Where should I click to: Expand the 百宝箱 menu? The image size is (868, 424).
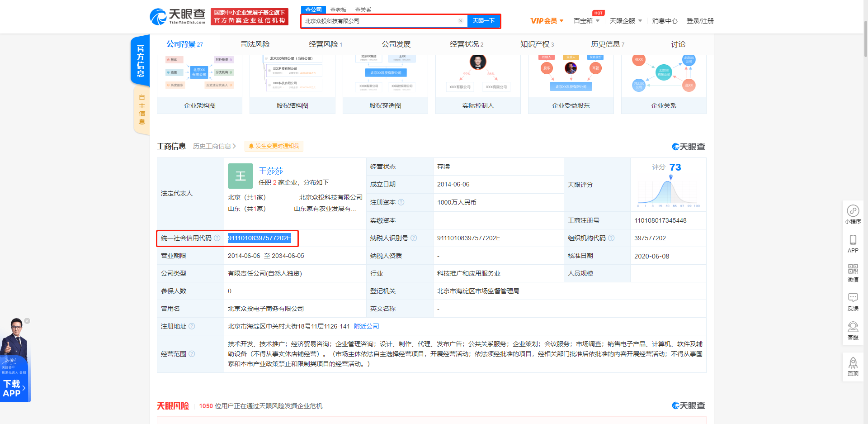coord(586,21)
